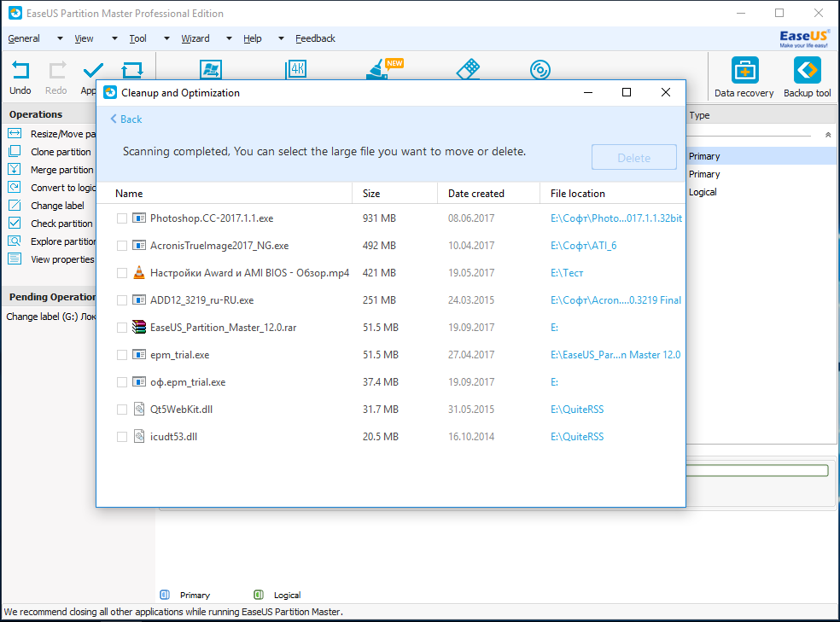Tick the EaseUS_Partition_Master_12.0.rar checkbox
This screenshot has width=840, height=622.
pos(122,328)
